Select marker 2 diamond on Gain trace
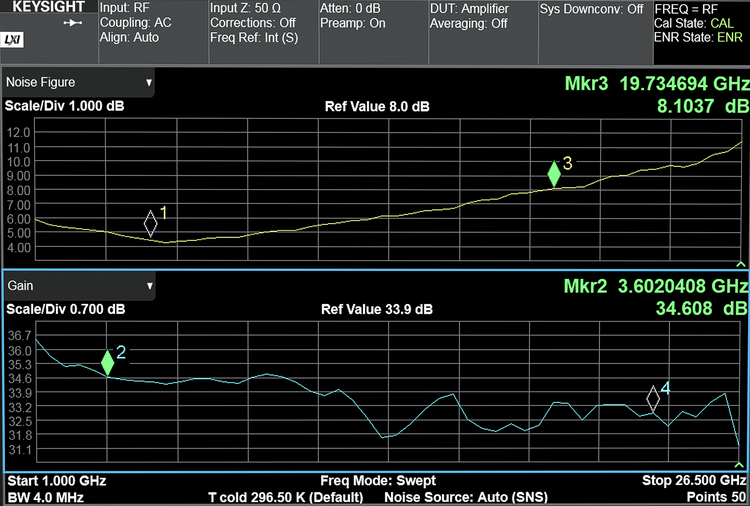 (x=108, y=362)
